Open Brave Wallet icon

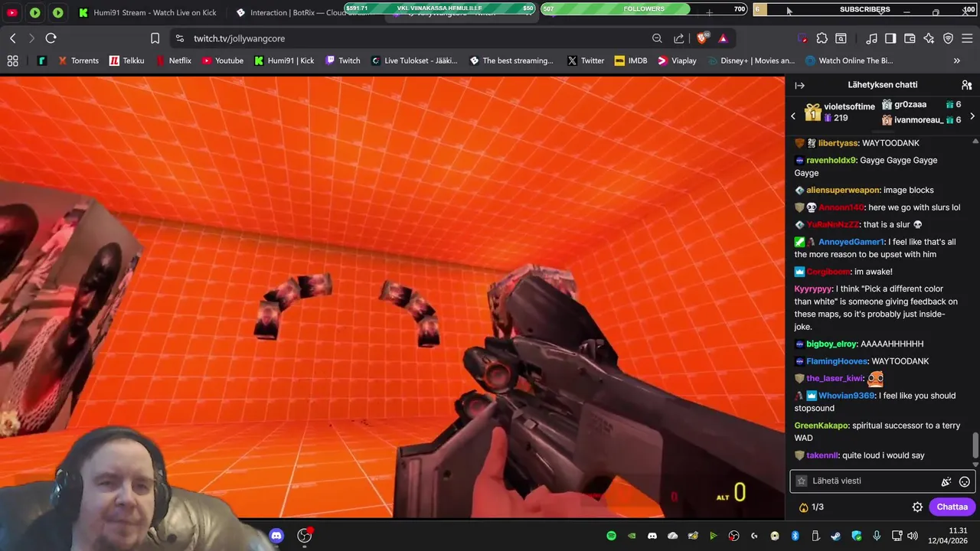click(910, 38)
